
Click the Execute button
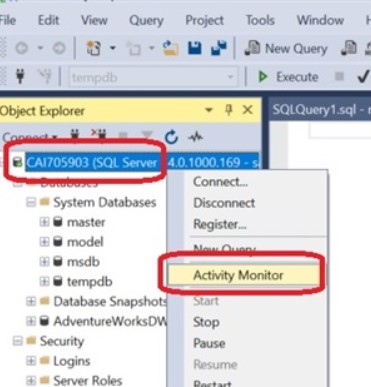point(289,77)
